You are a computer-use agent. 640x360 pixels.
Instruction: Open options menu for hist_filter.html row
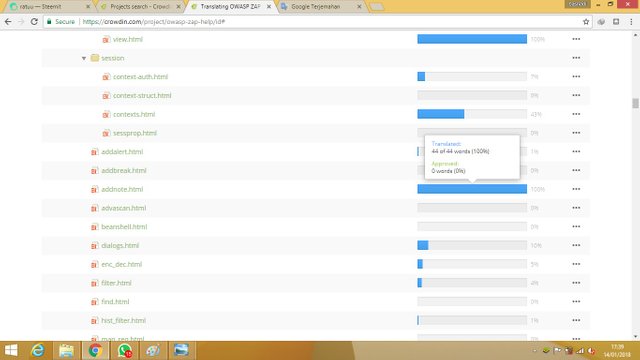pyautogui.click(x=576, y=321)
